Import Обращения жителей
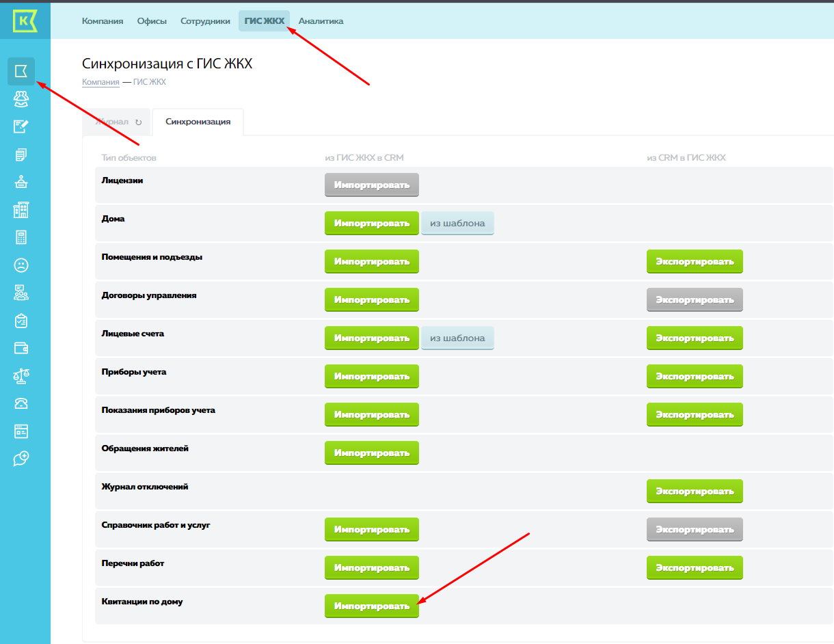The height and width of the screenshot is (644, 834). 372,453
